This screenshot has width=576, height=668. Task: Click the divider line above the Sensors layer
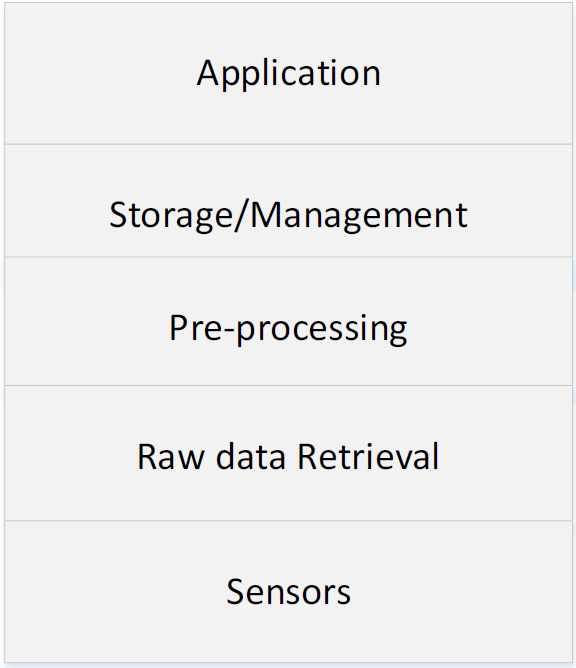click(288, 520)
